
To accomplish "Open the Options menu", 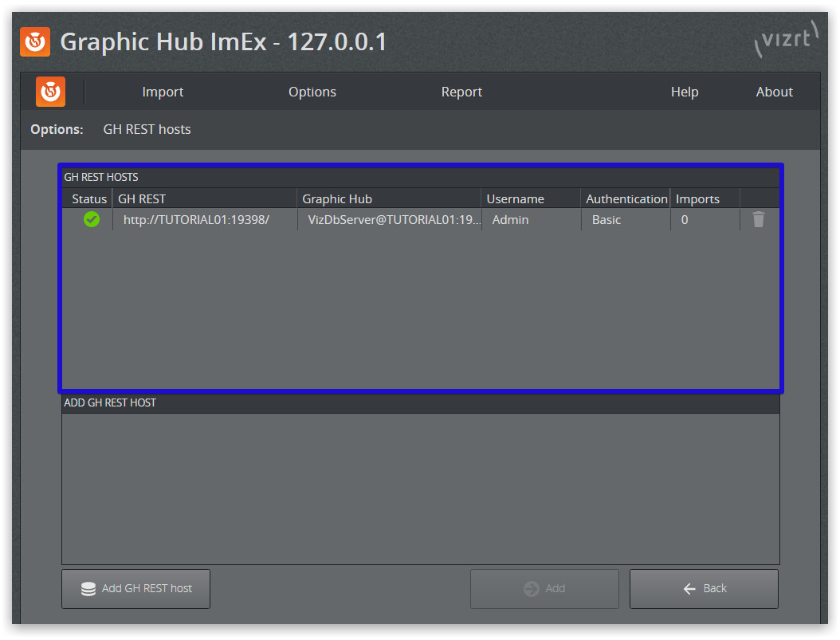I will coord(312,92).
